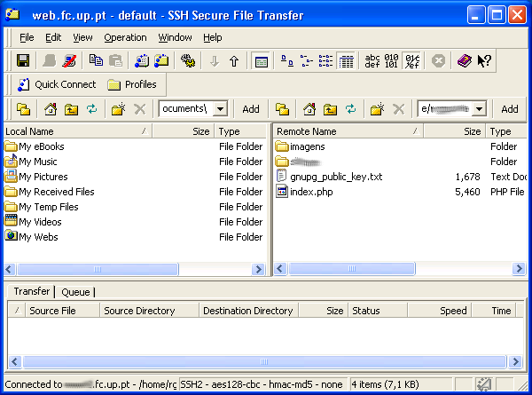Create new folder in remote pane
The width and height of the screenshot is (532, 395).
[x=377, y=109]
